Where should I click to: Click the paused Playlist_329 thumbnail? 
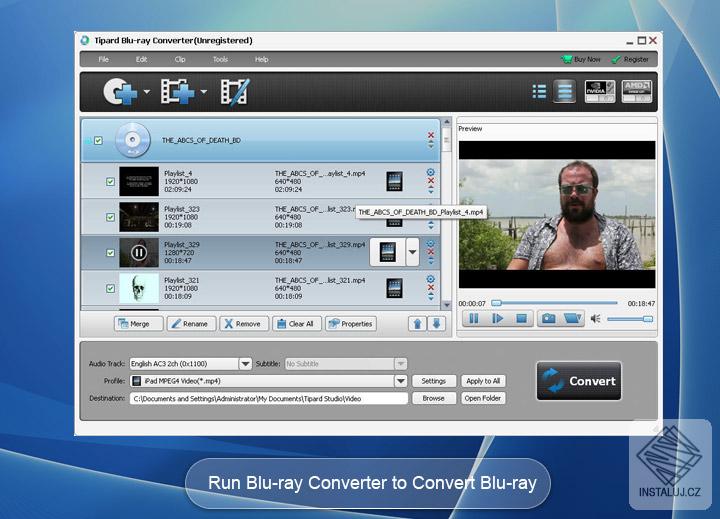point(139,253)
